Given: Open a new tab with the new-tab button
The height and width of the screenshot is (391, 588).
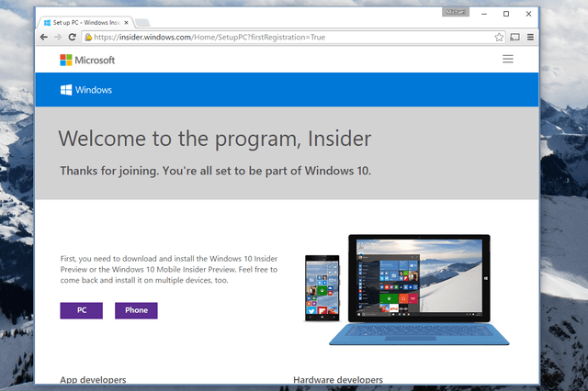Looking at the screenshot, I should (142, 23).
